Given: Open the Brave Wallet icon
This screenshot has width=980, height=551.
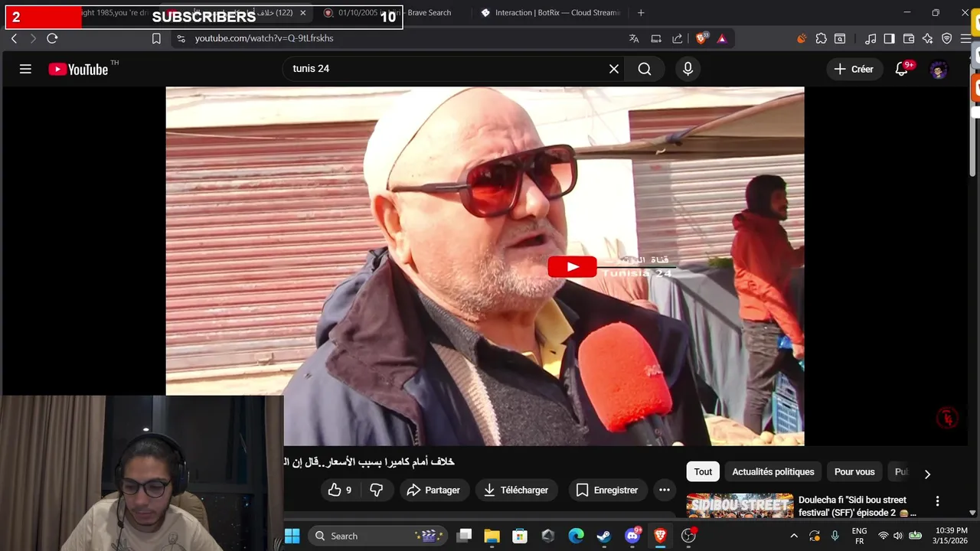Looking at the screenshot, I should coord(909,38).
